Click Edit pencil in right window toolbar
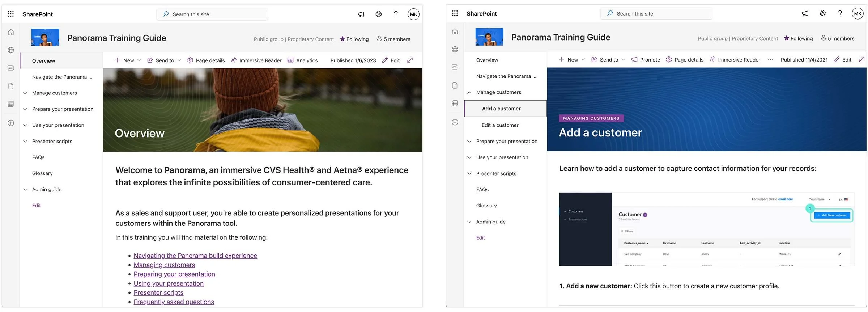Screen dimensions: 868x312 [842, 59]
